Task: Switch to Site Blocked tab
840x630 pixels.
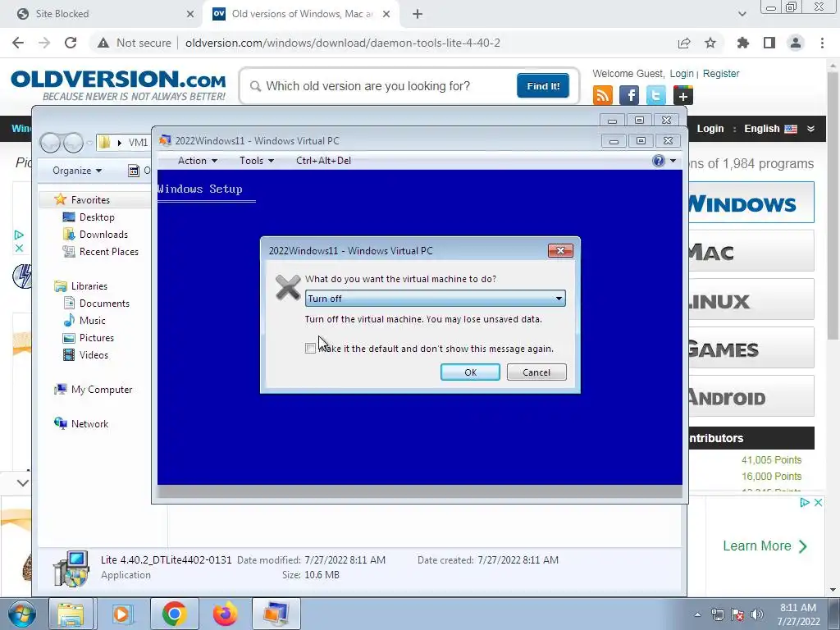Action: pyautogui.click(x=102, y=14)
